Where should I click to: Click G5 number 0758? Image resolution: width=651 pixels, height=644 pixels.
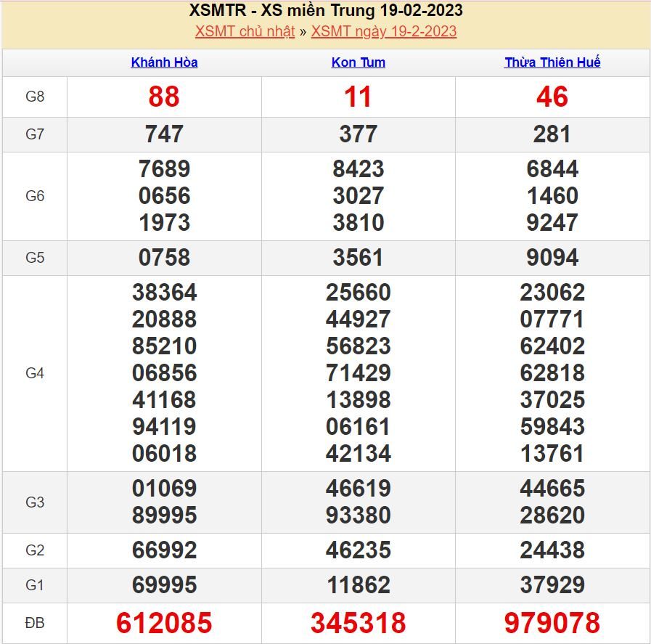pyautogui.click(x=165, y=258)
